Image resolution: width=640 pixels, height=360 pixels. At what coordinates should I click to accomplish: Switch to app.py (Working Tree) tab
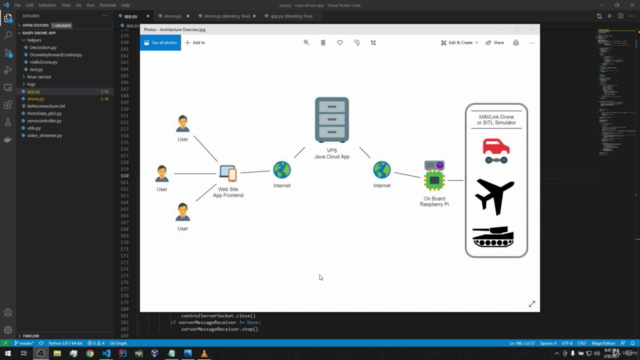click(x=291, y=16)
